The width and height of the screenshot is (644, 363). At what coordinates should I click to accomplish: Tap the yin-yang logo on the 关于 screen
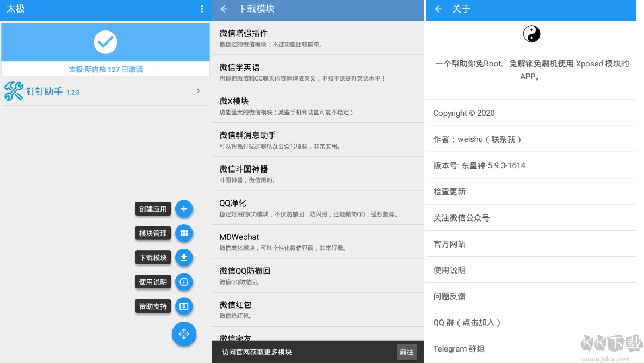(531, 34)
